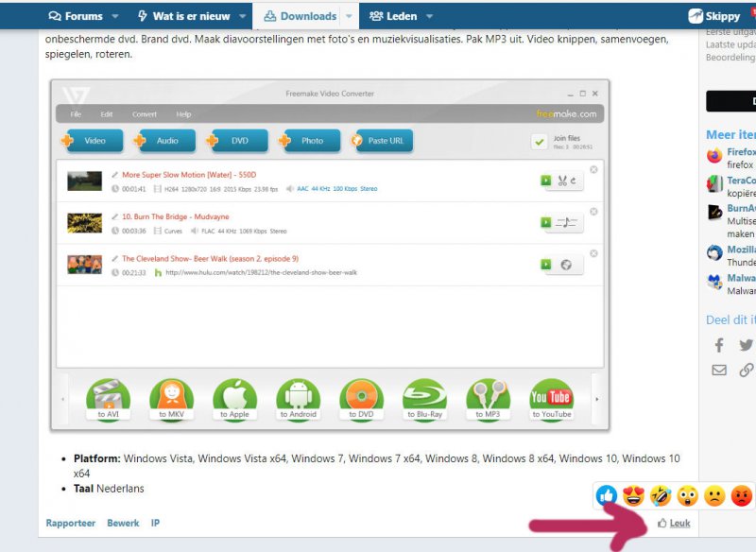This screenshot has width=756, height=552.
Task: Click the Rapporteer link
Action: (70, 523)
